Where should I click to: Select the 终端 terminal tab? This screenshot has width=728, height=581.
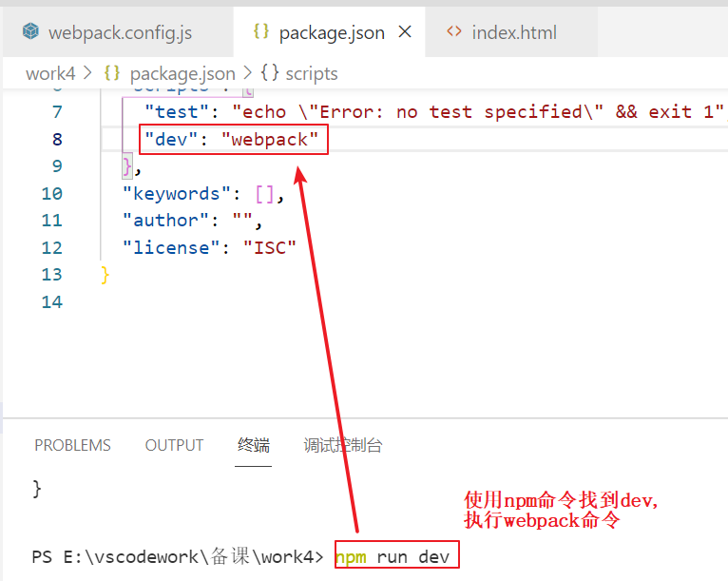click(253, 445)
